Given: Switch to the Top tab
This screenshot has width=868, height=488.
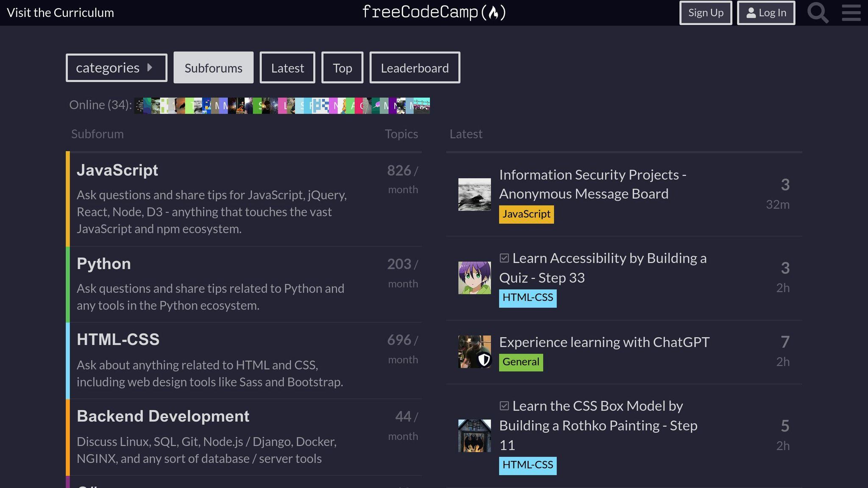Looking at the screenshot, I should [342, 67].
